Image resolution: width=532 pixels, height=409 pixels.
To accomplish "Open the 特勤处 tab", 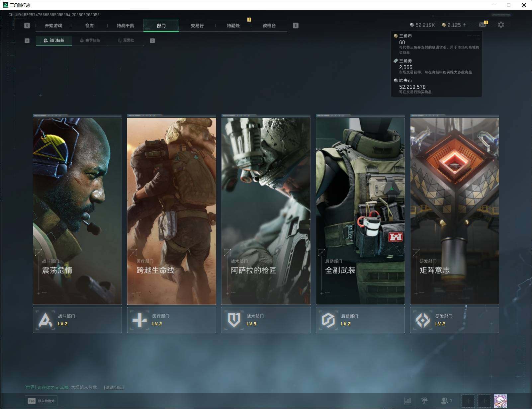I will coord(233,26).
